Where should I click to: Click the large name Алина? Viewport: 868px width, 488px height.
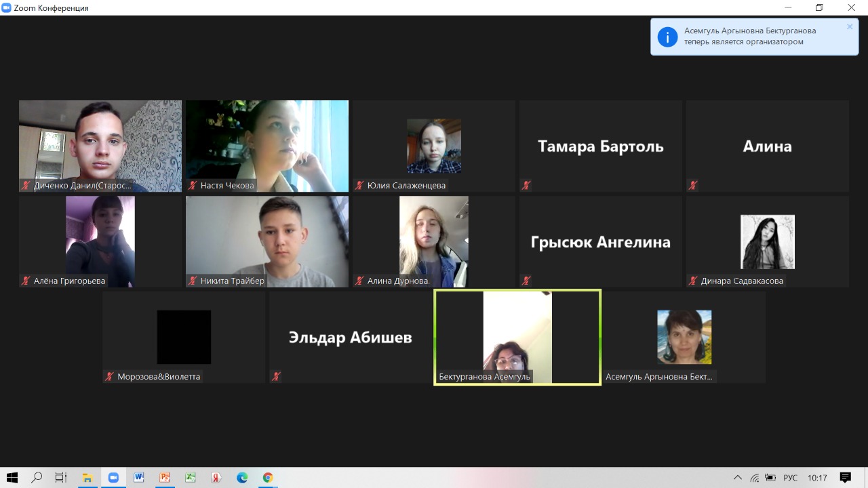click(x=768, y=146)
